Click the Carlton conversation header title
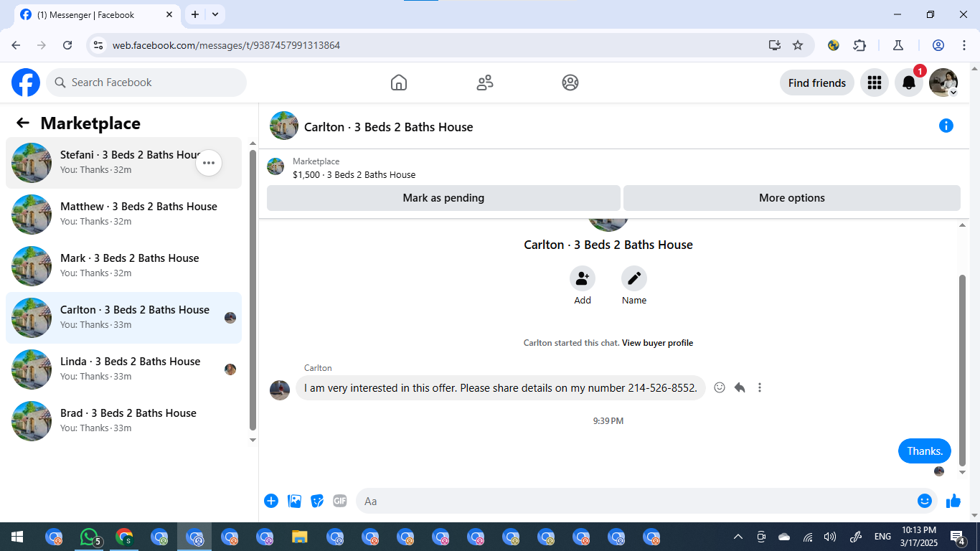Viewport: 980px width, 551px height. pyautogui.click(x=389, y=127)
